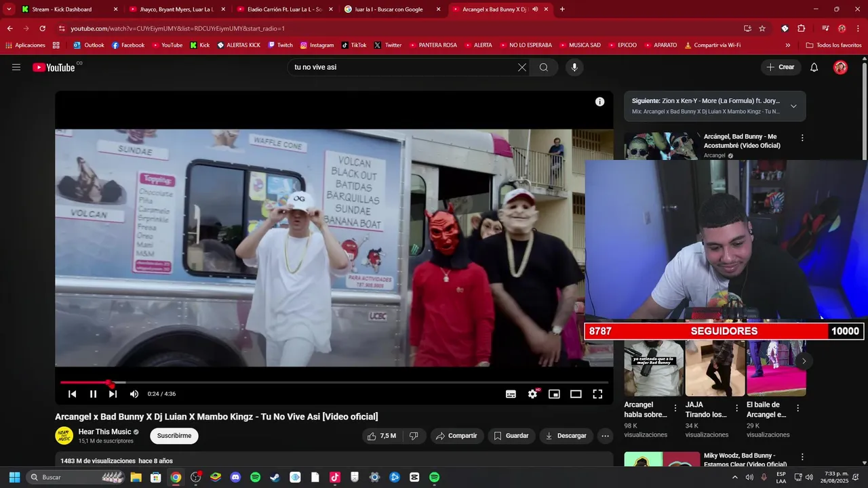868x488 pixels.
Task: Switch to miniplayer mode
Action: tap(554, 394)
